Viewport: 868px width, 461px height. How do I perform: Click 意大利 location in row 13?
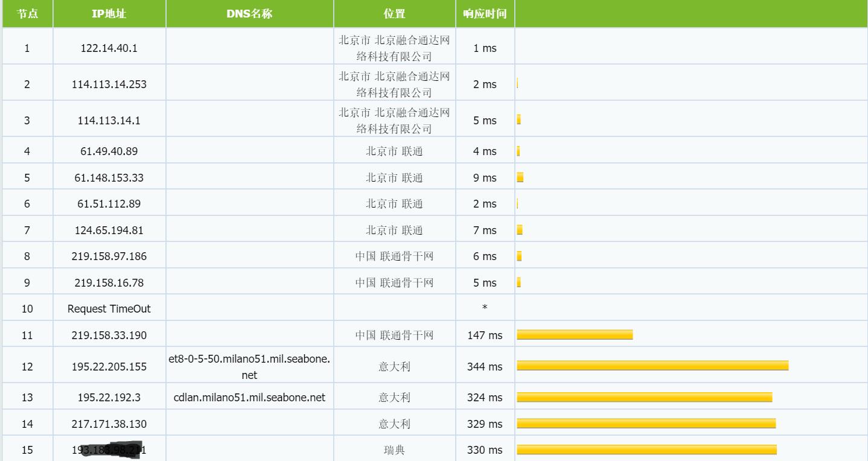[394, 398]
